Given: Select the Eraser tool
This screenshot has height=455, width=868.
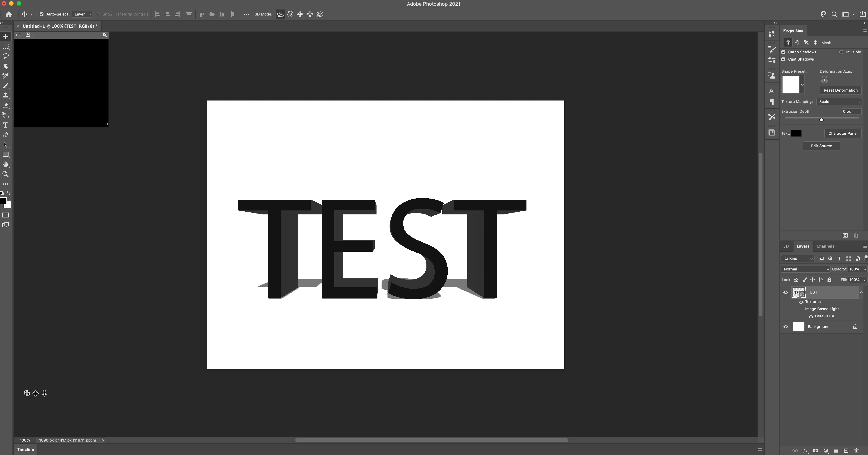Looking at the screenshot, I should click(x=6, y=105).
